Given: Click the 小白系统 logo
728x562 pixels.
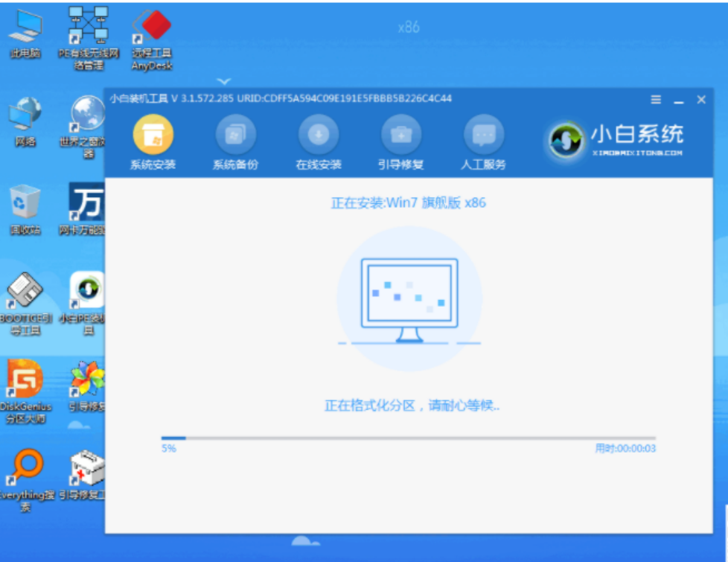Looking at the screenshot, I should [x=616, y=138].
